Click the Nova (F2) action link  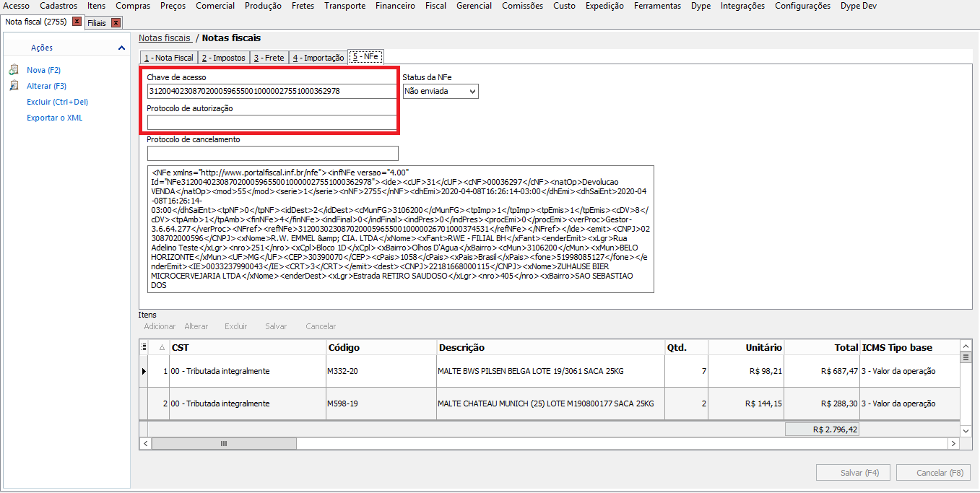(x=43, y=70)
